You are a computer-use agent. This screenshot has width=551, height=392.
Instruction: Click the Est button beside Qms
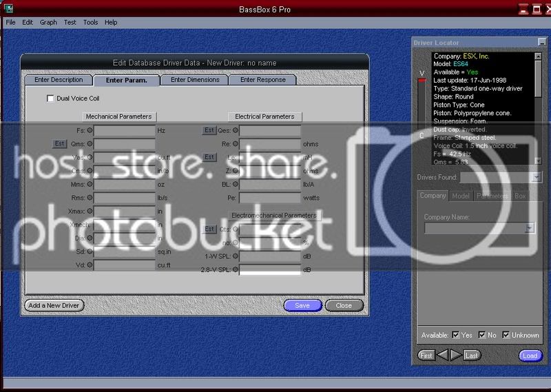point(59,143)
